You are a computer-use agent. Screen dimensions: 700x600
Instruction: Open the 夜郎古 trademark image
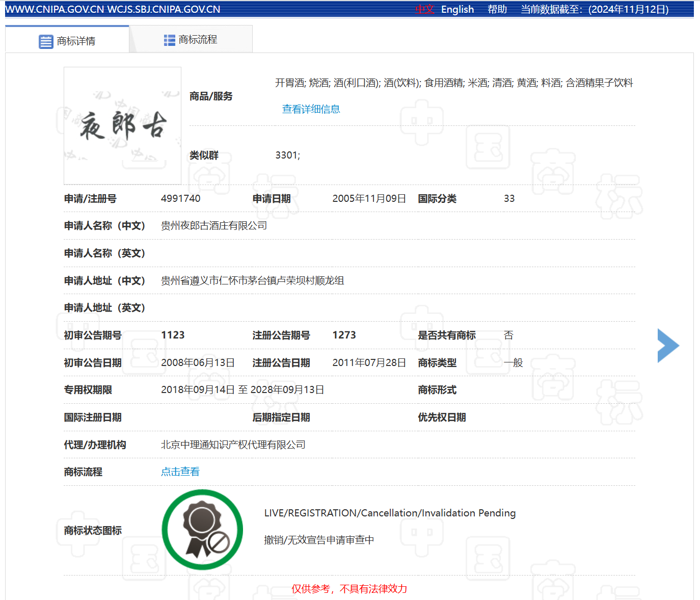[x=122, y=125]
